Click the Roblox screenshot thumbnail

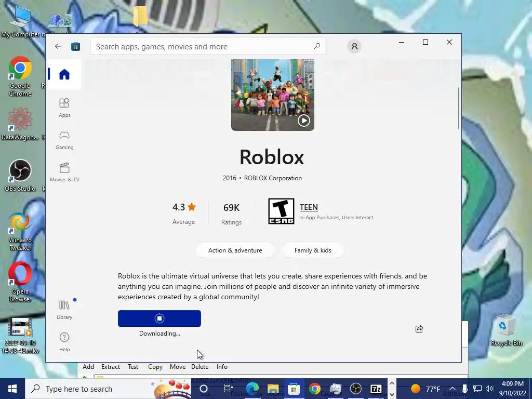(272, 95)
